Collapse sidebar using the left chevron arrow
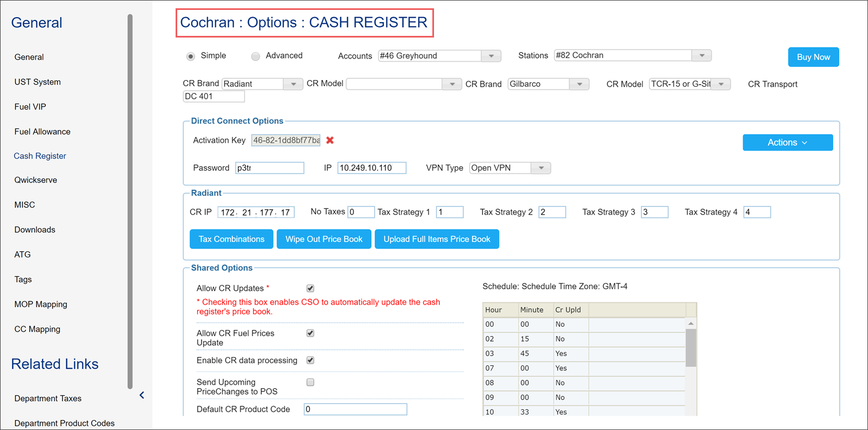The height and width of the screenshot is (430, 868). pyautogui.click(x=142, y=395)
